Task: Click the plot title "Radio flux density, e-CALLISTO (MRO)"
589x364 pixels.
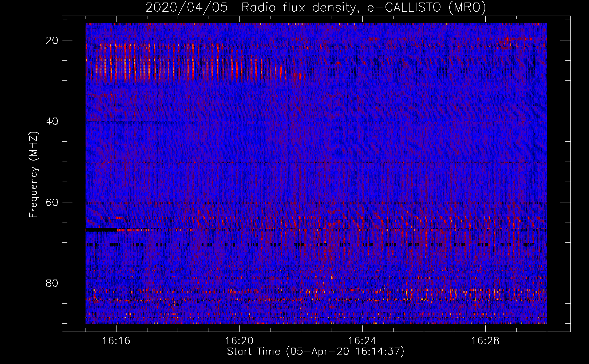Action: [x=364, y=7]
